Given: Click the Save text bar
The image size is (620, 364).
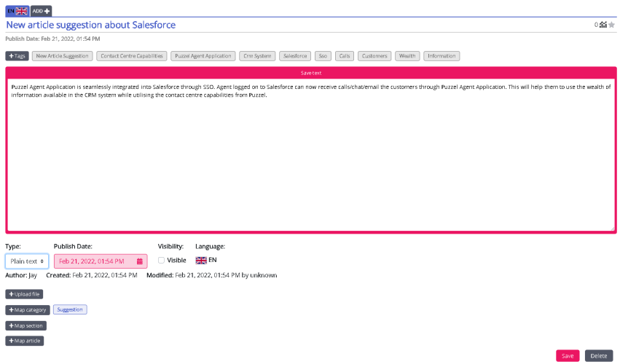Looking at the screenshot, I should tap(311, 73).
